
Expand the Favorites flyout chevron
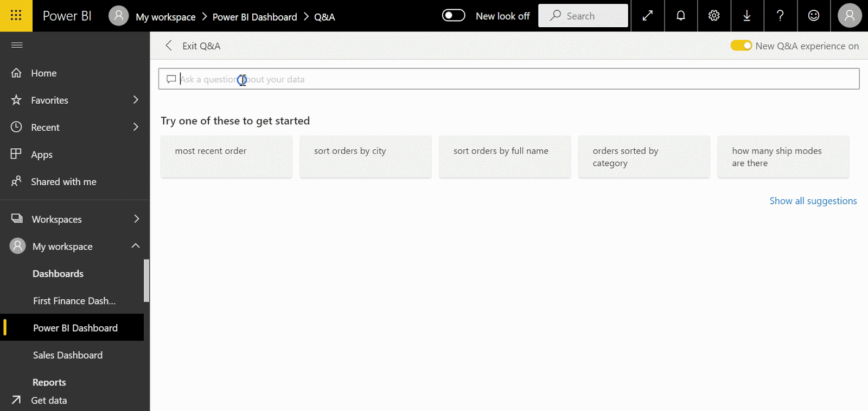(136, 100)
